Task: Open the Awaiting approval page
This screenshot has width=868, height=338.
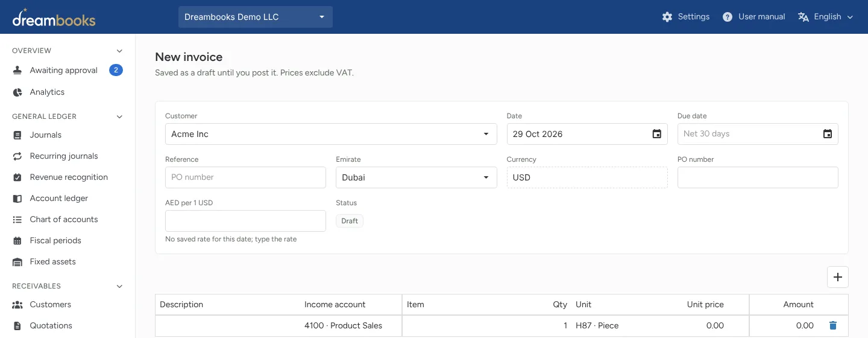Action: (64, 71)
